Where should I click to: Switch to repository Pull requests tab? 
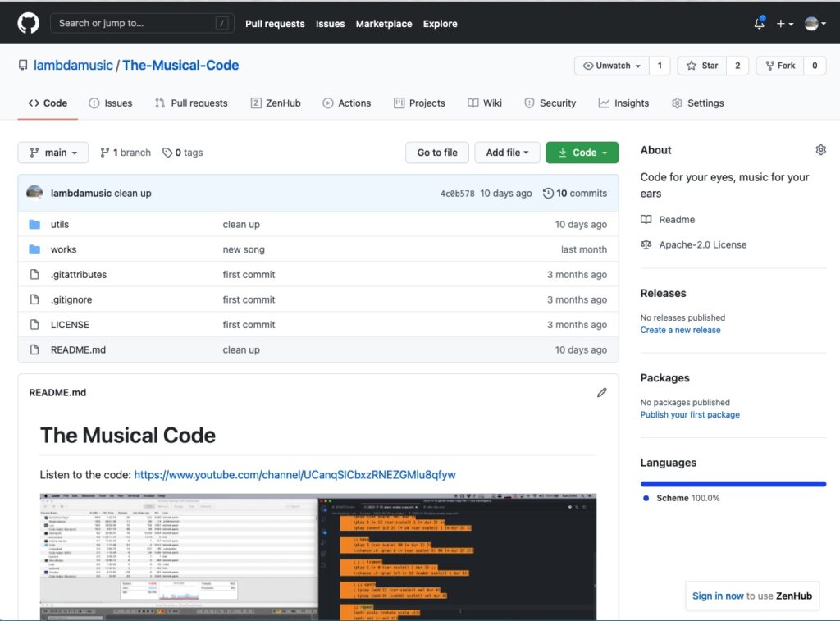coord(191,103)
